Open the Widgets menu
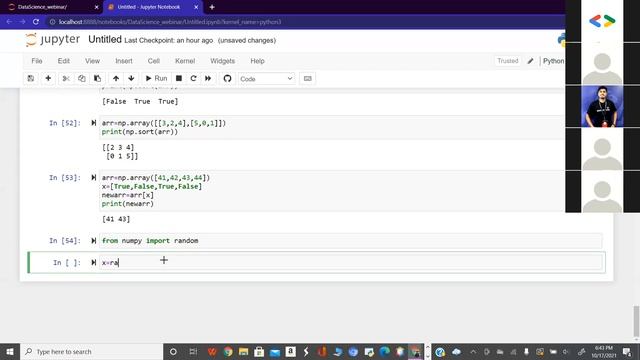 point(222,61)
